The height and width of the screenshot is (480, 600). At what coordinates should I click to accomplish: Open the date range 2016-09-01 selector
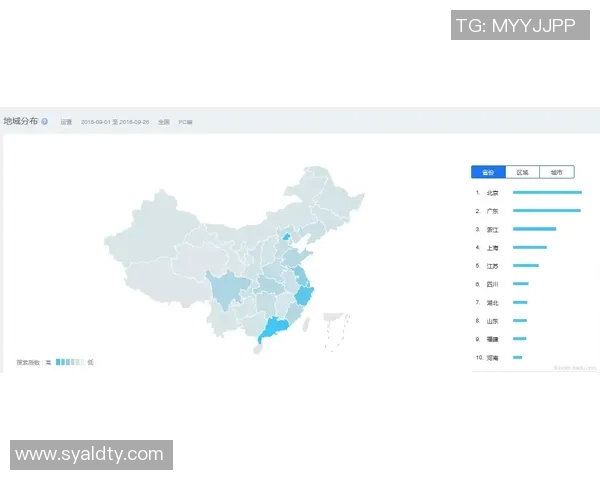tap(115, 122)
